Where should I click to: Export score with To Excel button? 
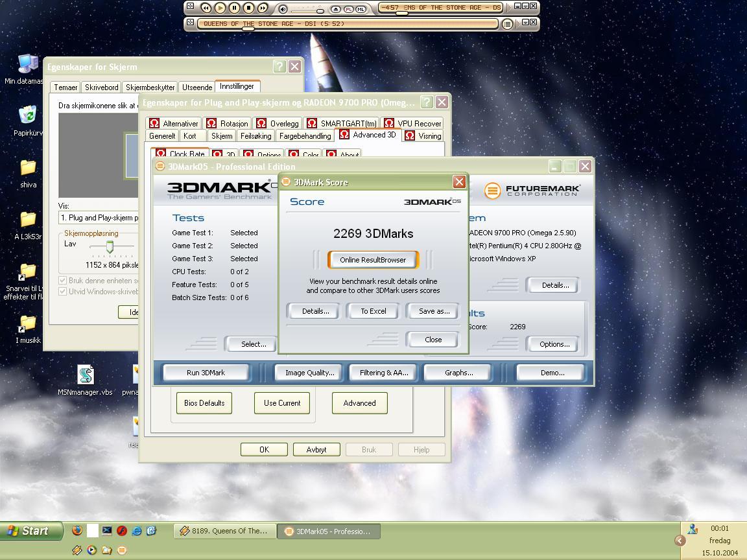pyautogui.click(x=373, y=311)
